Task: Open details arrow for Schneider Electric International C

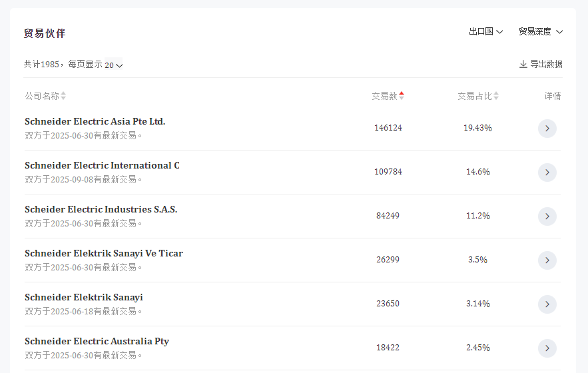Action: (x=547, y=173)
